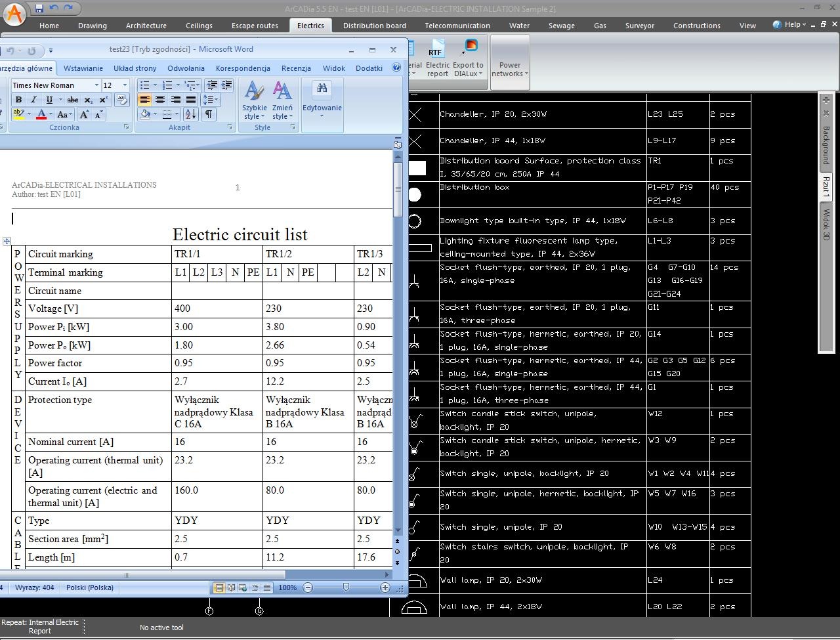
Task: Click the Polski (Polska) language button
Action: (89, 587)
